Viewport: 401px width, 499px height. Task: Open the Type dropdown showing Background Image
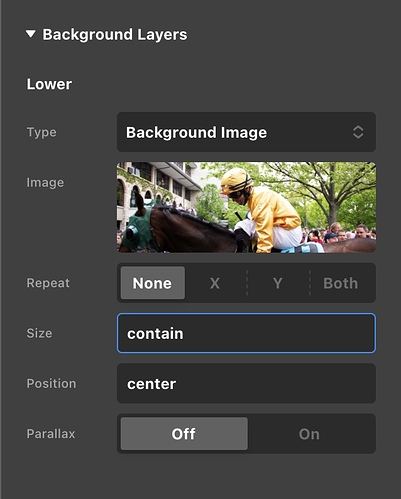coord(246,132)
